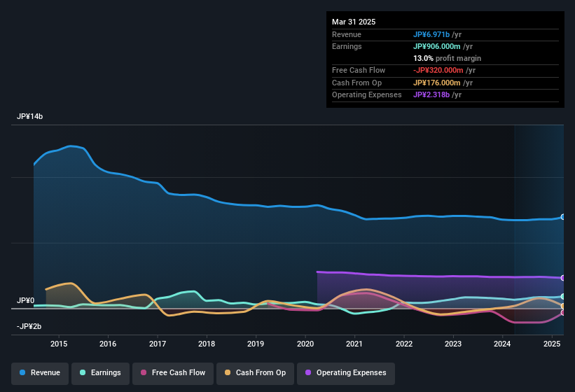This screenshot has width=575, height=392.
Task: Click the orange Cash From Op endpoint marker
Action: [x=563, y=306]
